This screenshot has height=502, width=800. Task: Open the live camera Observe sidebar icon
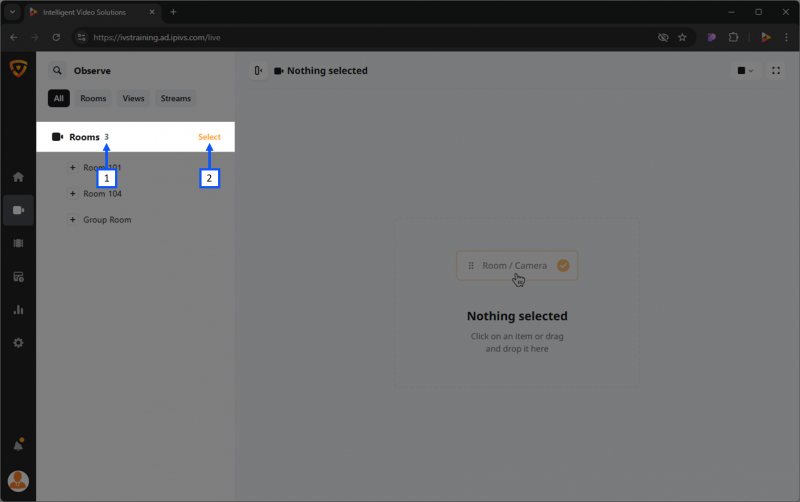click(18, 210)
